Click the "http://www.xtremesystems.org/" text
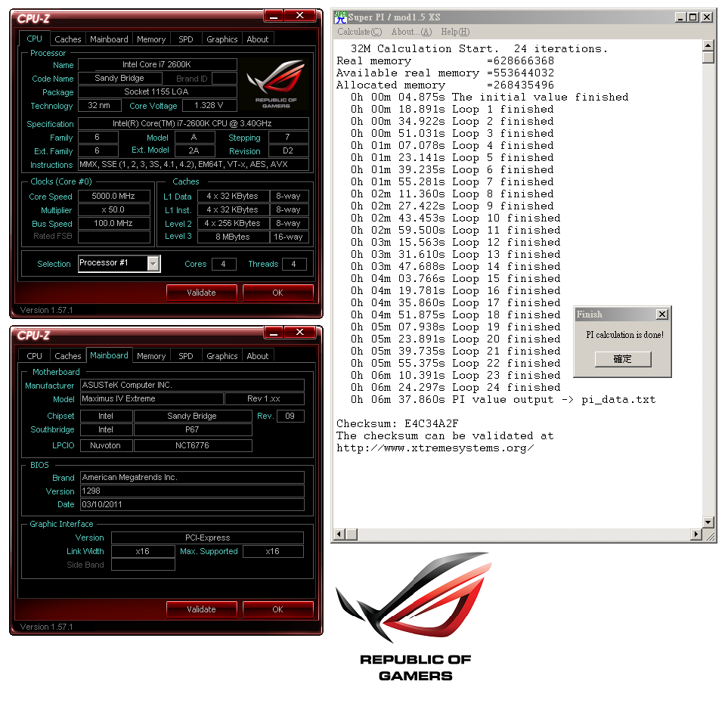The width and height of the screenshot is (728, 728). (x=435, y=448)
